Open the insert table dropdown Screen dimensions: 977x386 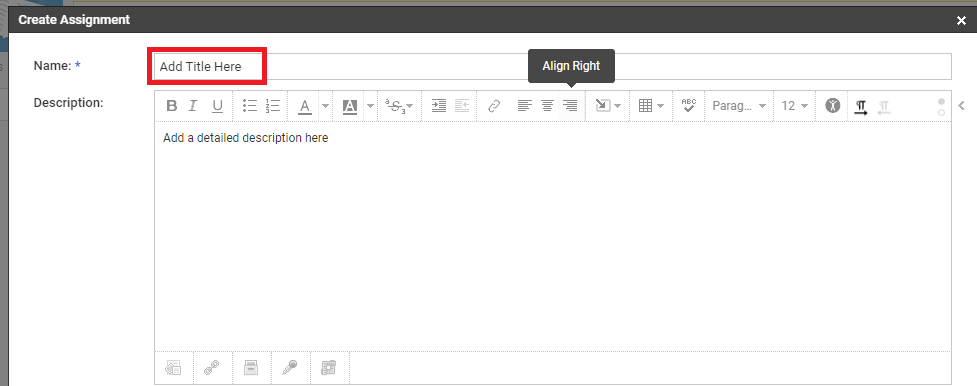[652, 106]
